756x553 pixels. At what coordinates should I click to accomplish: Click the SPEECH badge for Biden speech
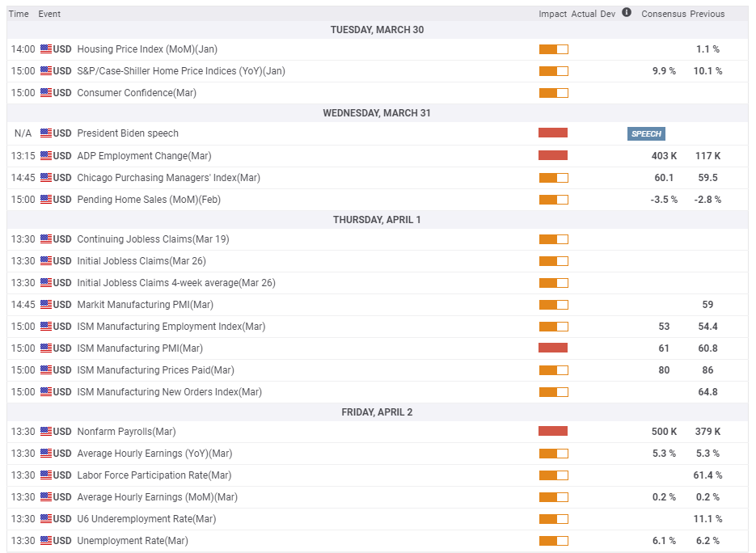click(x=646, y=133)
